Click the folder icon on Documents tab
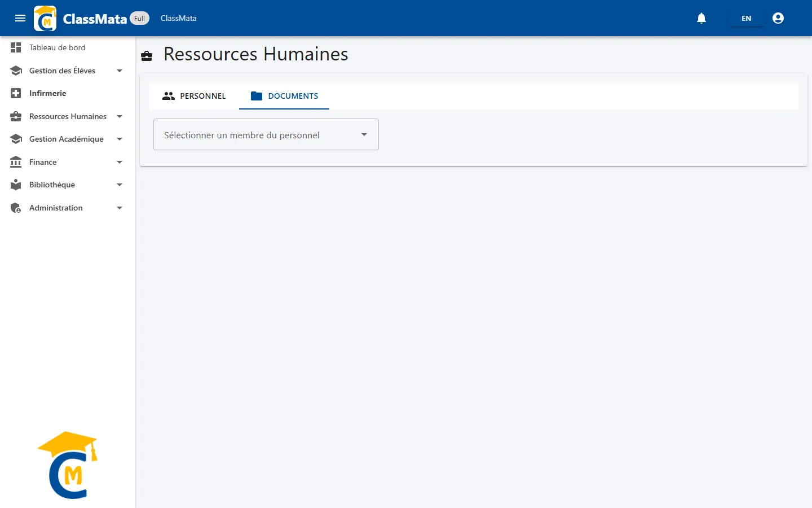This screenshot has height=508, width=812. pos(257,96)
